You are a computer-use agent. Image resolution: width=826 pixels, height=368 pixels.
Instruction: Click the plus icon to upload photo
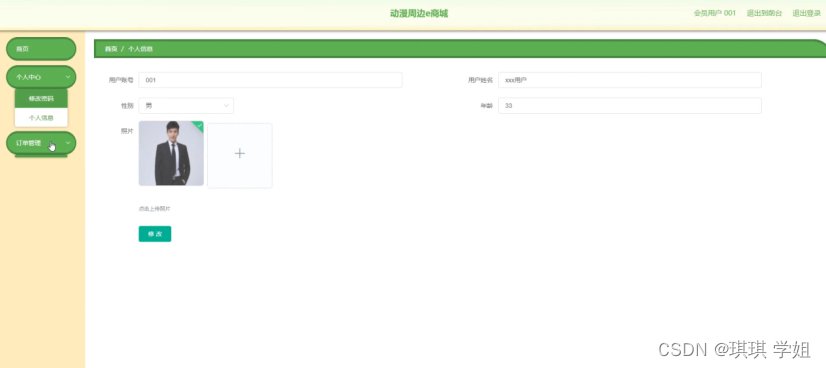[x=240, y=154]
